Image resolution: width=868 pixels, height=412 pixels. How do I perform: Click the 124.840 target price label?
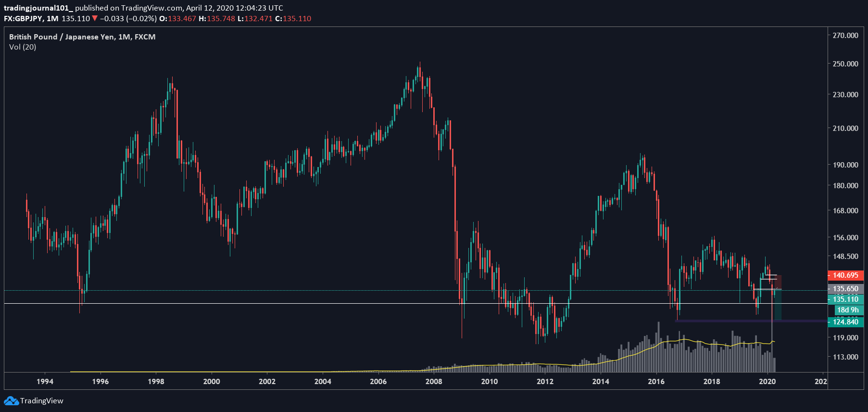[x=845, y=322]
